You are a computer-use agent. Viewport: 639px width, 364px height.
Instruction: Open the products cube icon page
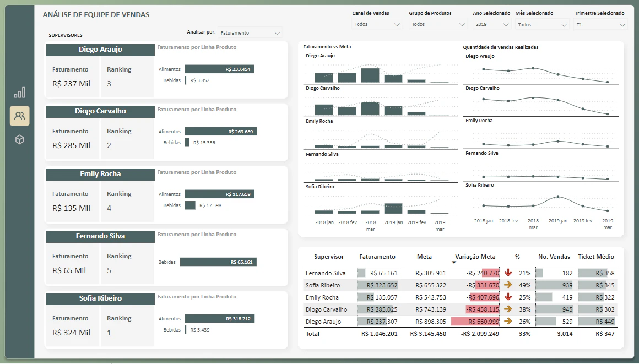pyautogui.click(x=20, y=140)
